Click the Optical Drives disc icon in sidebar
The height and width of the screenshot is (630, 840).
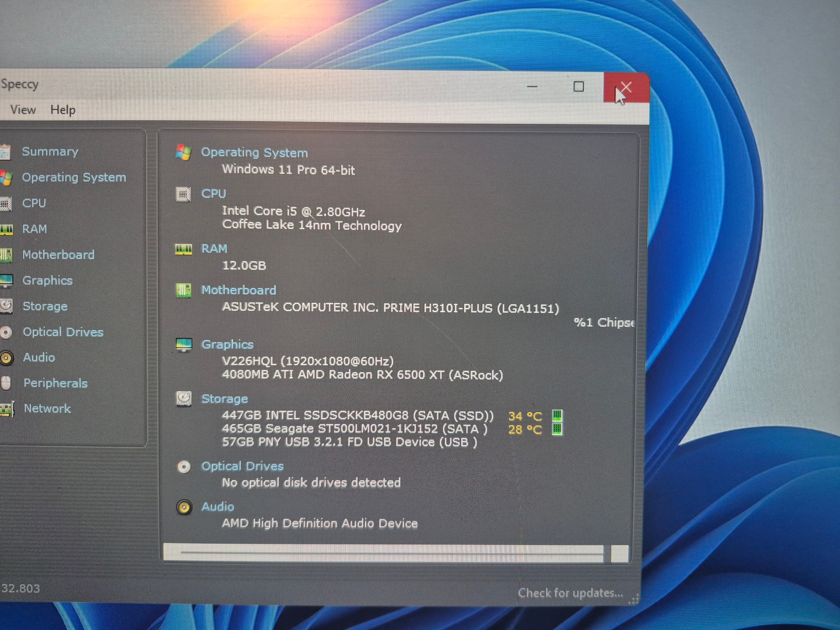(6, 332)
